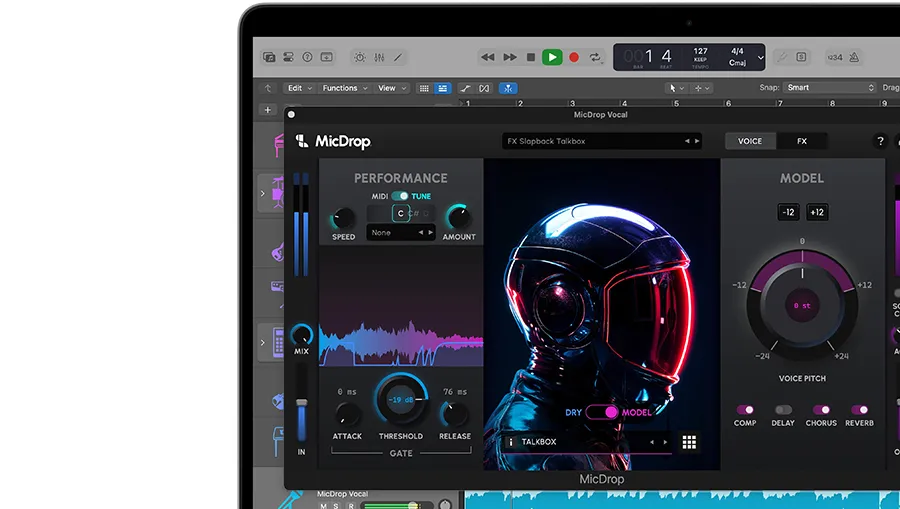Screen dimensions: 900x509
Task: Toggle the Flex icon
Action: coord(484,88)
